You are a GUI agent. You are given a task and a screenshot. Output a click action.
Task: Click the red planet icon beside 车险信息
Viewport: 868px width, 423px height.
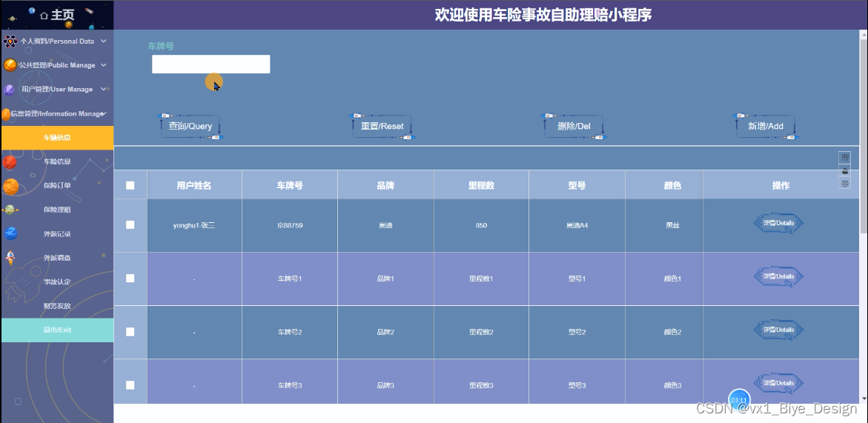coord(10,162)
